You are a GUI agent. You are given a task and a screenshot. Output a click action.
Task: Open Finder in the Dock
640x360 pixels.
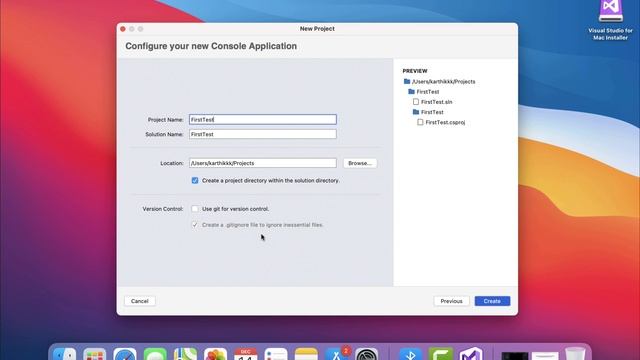64,354
